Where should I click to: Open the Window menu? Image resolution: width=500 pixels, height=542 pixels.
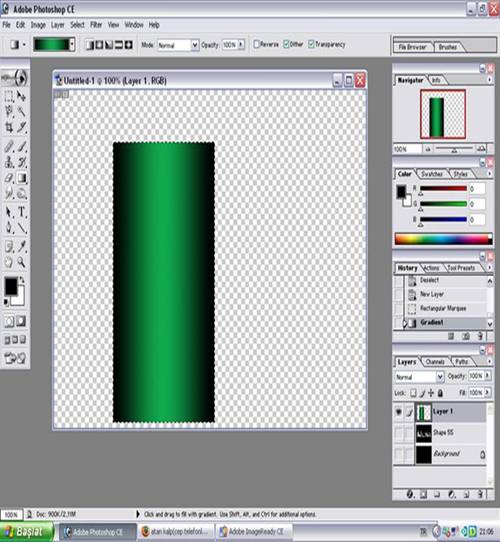click(x=134, y=25)
